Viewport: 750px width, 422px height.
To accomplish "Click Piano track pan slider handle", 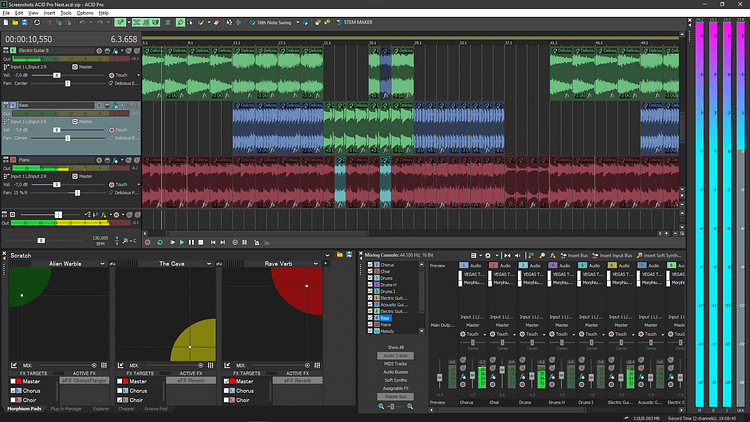I will (77, 193).
